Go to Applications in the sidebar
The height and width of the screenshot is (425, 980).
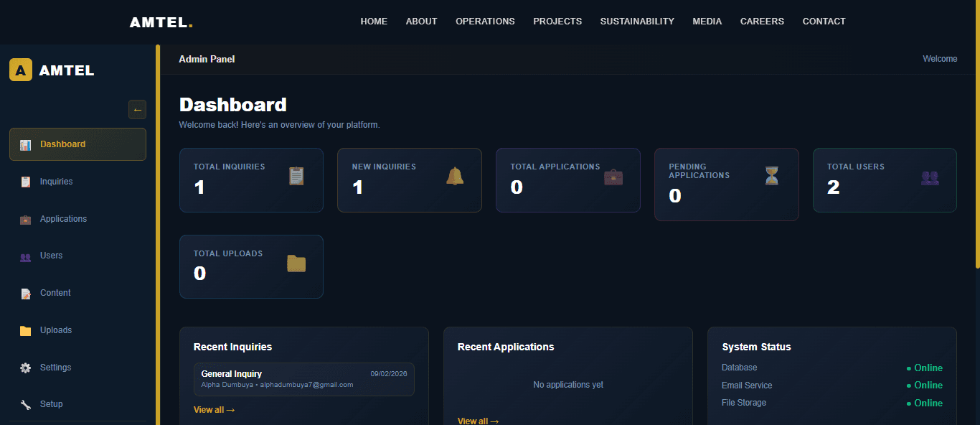click(77, 219)
